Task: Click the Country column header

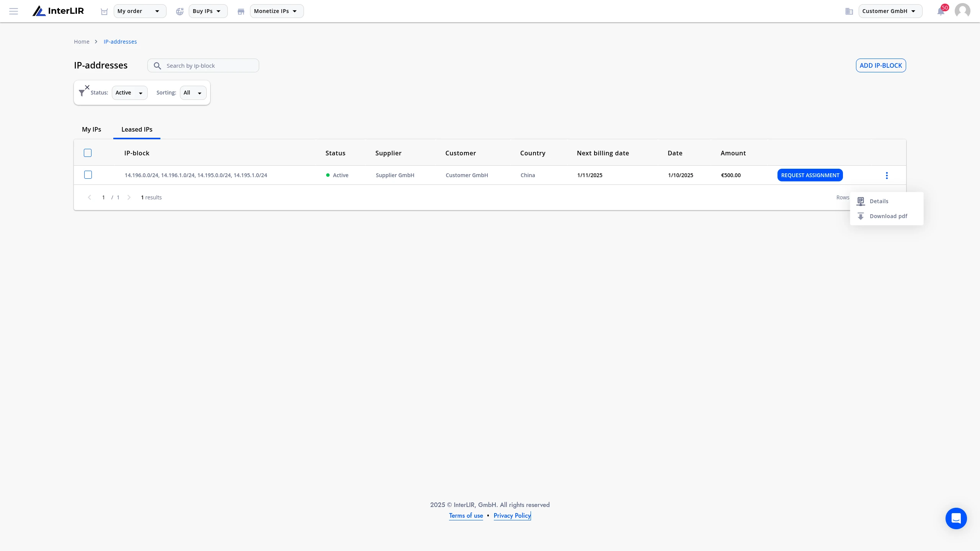Action: 532,153
